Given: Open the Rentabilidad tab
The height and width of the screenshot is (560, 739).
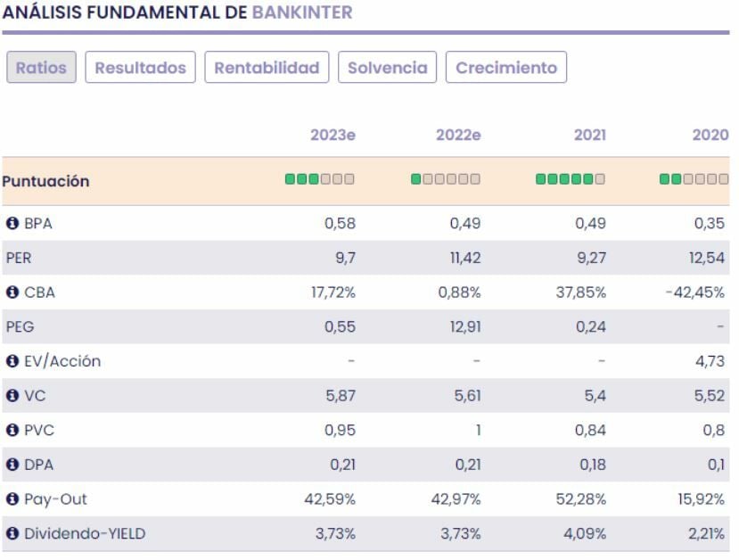Looking at the screenshot, I should point(267,68).
